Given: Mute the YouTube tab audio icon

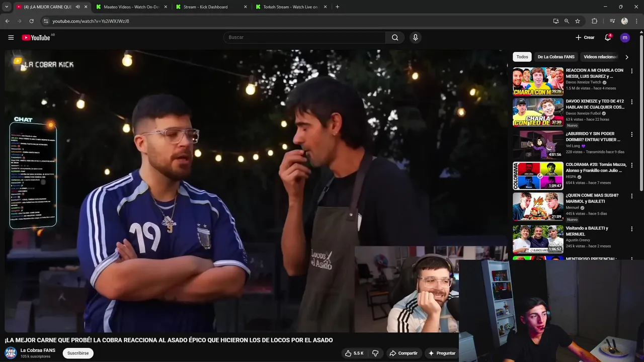Looking at the screenshot, I should (x=77, y=7).
